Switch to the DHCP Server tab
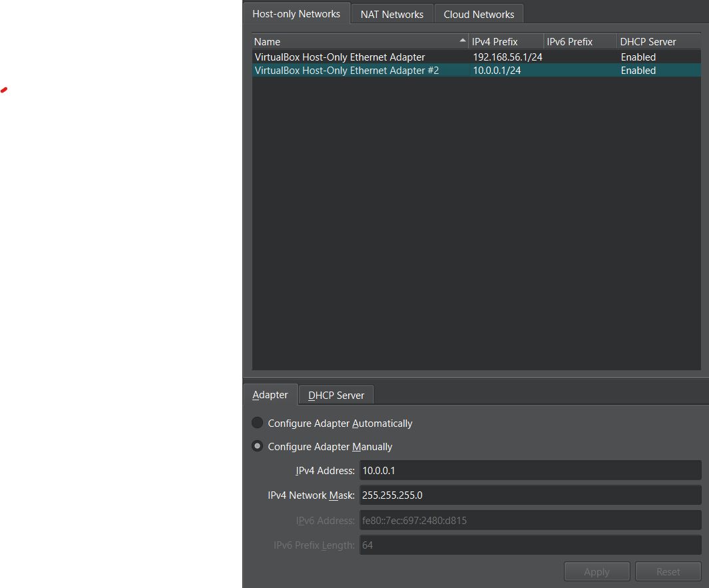This screenshot has width=709, height=588. [336, 396]
